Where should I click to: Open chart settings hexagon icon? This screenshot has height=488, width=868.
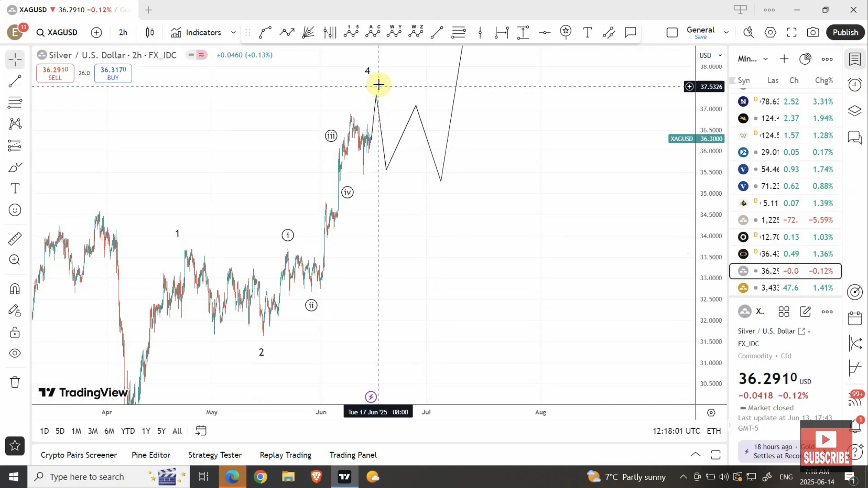[770, 32]
